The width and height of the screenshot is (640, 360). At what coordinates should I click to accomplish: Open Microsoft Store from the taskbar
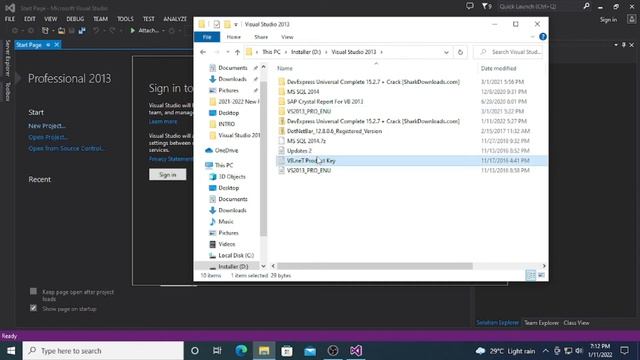287,351
